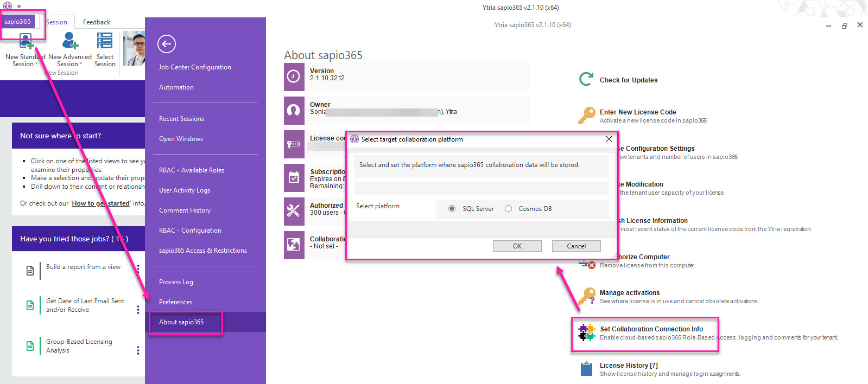Open the 'How to get started' link
Viewport: 868px width, 384px height.
tap(101, 203)
